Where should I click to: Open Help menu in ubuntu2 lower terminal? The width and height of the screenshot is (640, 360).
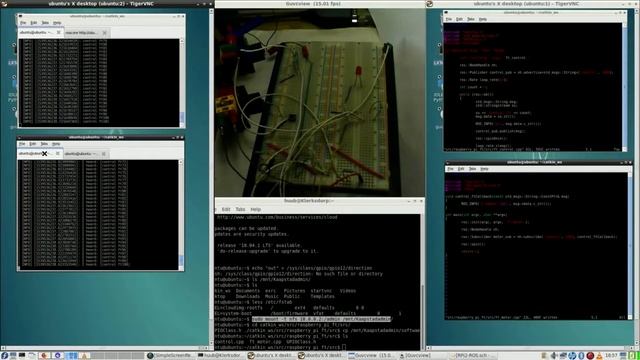click(56, 144)
